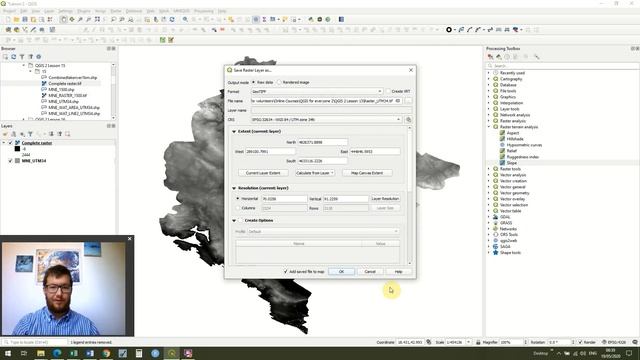Open the Windows Start menu
The image size is (640, 360).
coord(8,353)
